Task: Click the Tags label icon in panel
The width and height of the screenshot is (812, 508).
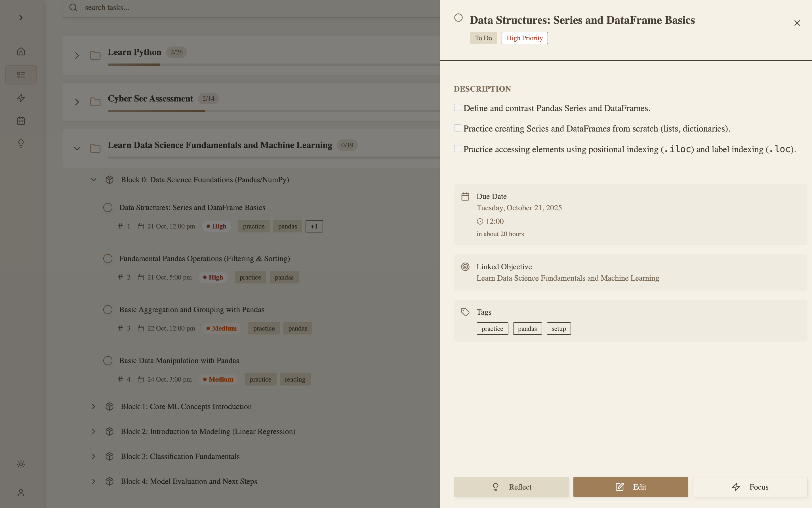Action: point(465,312)
